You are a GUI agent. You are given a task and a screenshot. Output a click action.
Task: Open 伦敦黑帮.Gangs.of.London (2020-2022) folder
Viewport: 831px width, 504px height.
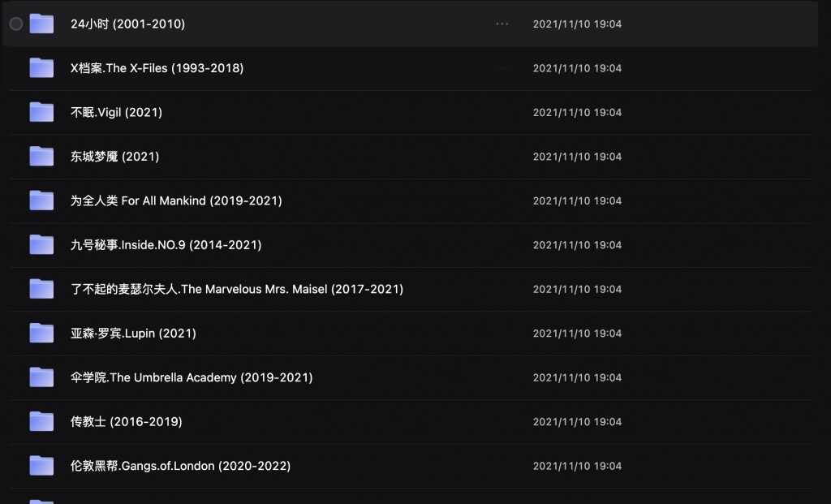(x=180, y=466)
